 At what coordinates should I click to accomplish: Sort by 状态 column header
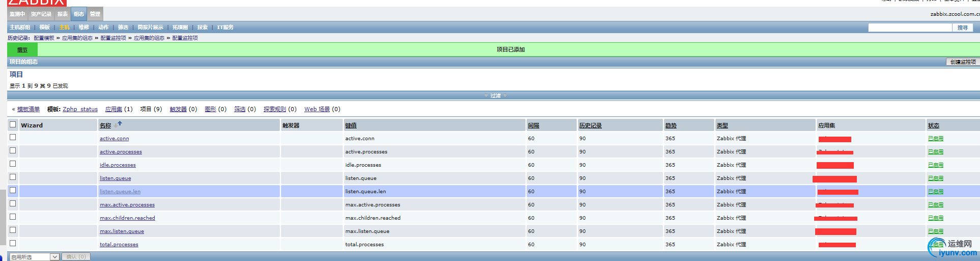tap(933, 125)
